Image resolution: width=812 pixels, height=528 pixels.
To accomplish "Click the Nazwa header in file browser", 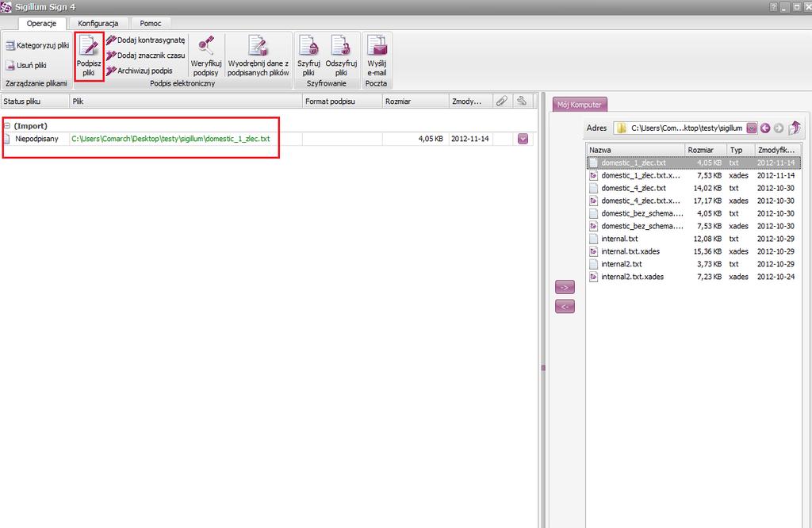I will click(636, 150).
